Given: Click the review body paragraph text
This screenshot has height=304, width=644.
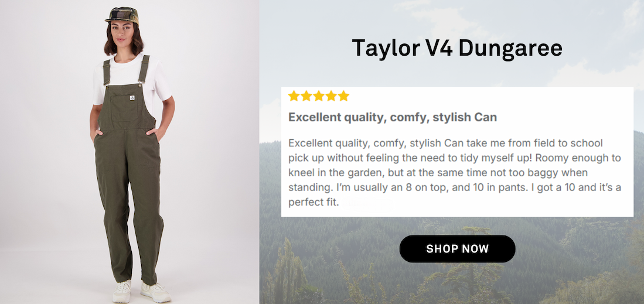Looking at the screenshot, I should pyautogui.click(x=455, y=173).
